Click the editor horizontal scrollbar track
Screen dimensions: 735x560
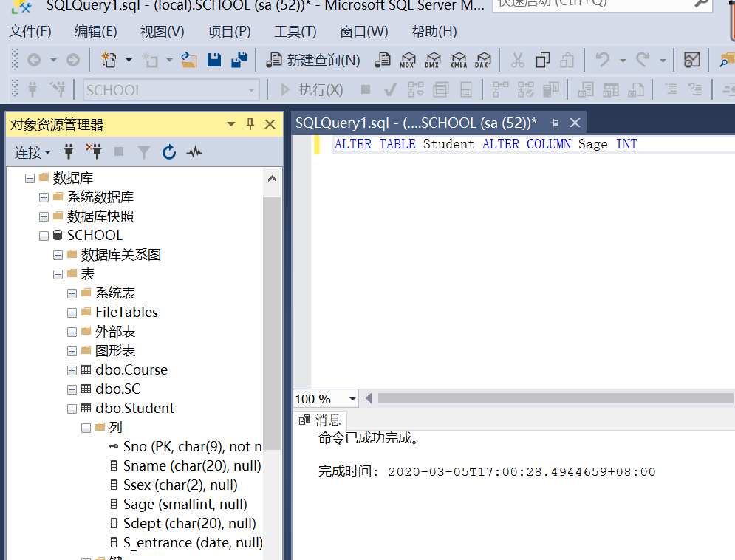point(555,398)
